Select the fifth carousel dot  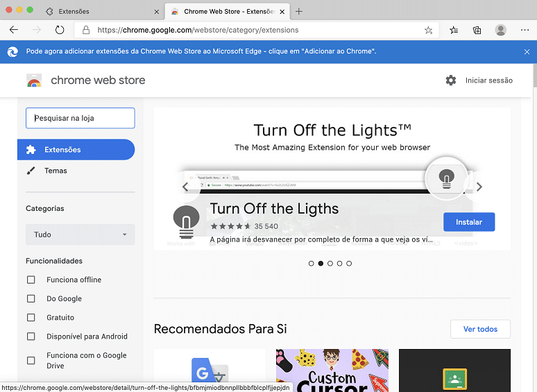[349, 263]
